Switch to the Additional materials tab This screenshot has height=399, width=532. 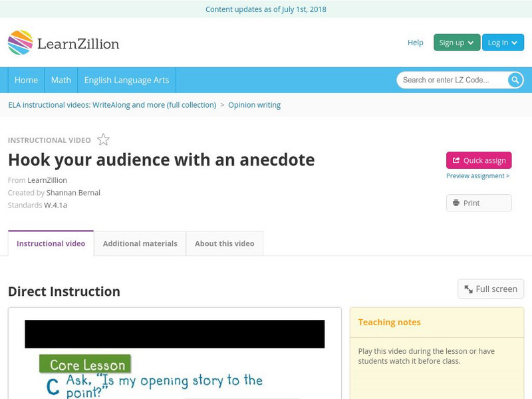140,243
